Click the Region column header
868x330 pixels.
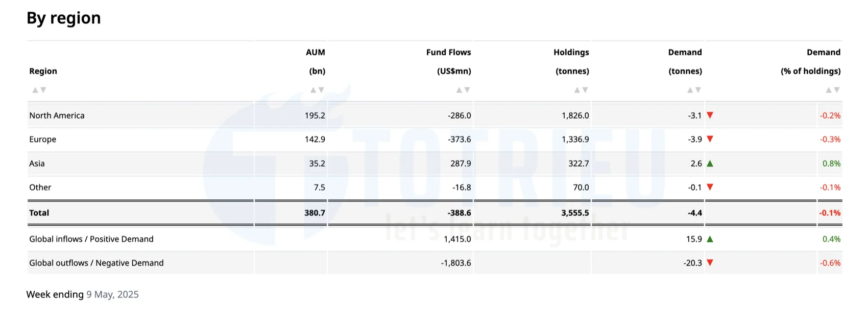43,71
